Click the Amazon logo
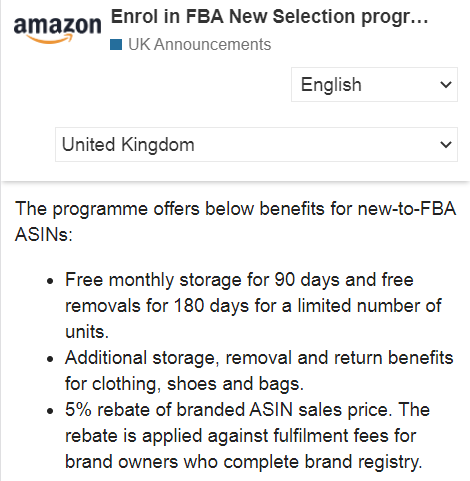The width and height of the screenshot is (470, 481). 57,30
